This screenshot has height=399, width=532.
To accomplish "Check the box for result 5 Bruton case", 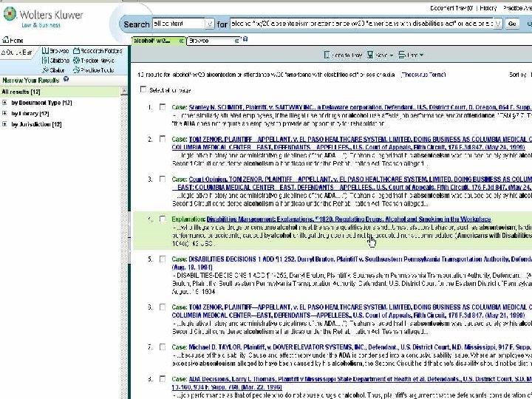I will (x=163, y=259).
